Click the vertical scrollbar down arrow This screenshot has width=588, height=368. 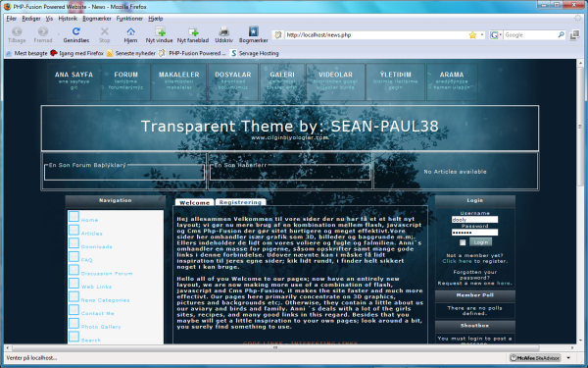[580, 342]
